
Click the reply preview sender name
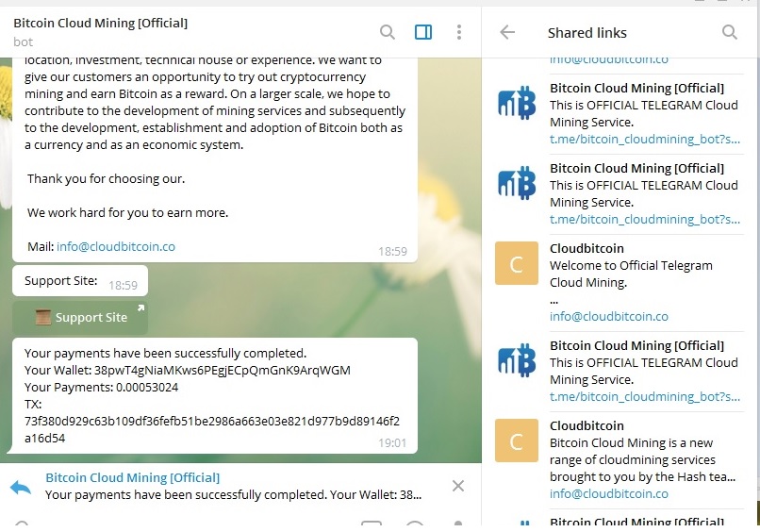pyautogui.click(x=132, y=477)
